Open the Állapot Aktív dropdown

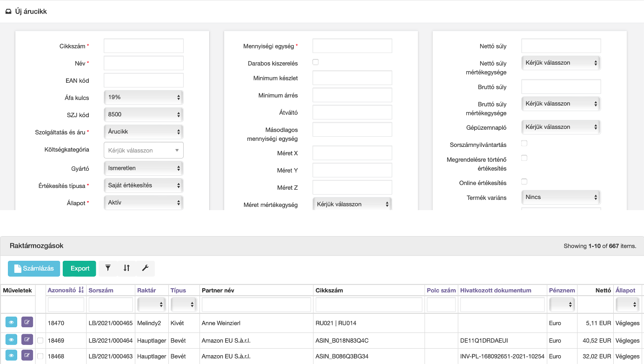(144, 203)
